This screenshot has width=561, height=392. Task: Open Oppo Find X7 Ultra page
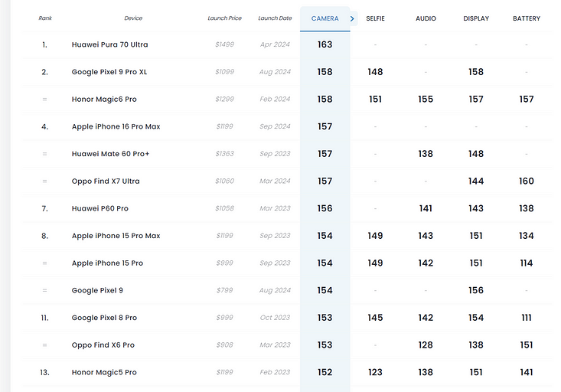tap(106, 181)
